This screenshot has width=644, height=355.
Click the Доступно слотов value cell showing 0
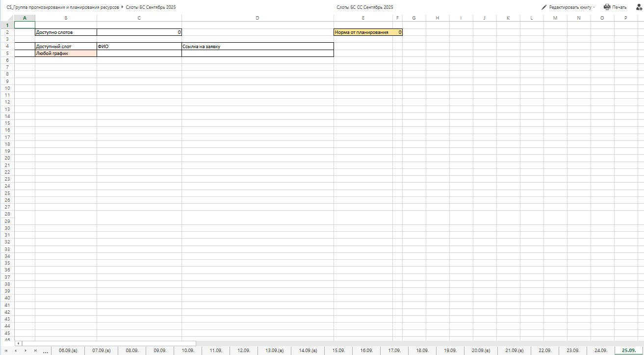(x=139, y=32)
